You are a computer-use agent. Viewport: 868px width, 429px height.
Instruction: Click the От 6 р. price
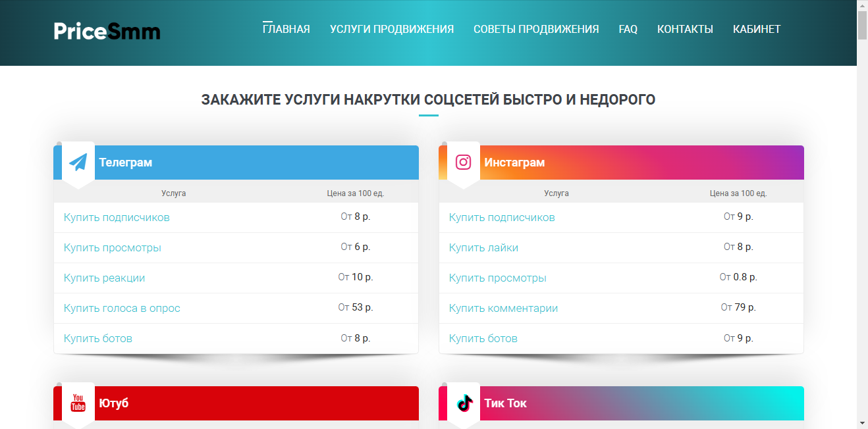pyautogui.click(x=356, y=247)
